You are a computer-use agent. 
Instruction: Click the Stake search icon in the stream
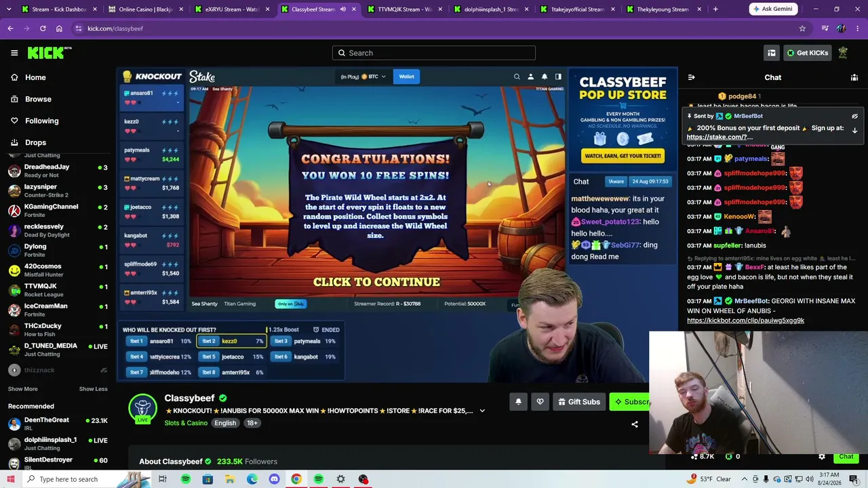(x=517, y=77)
